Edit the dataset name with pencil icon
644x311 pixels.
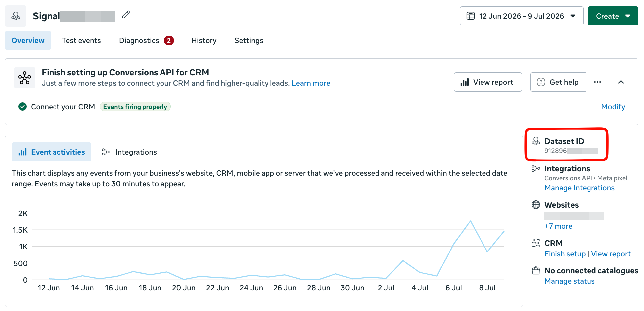pyautogui.click(x=126, y=15)
